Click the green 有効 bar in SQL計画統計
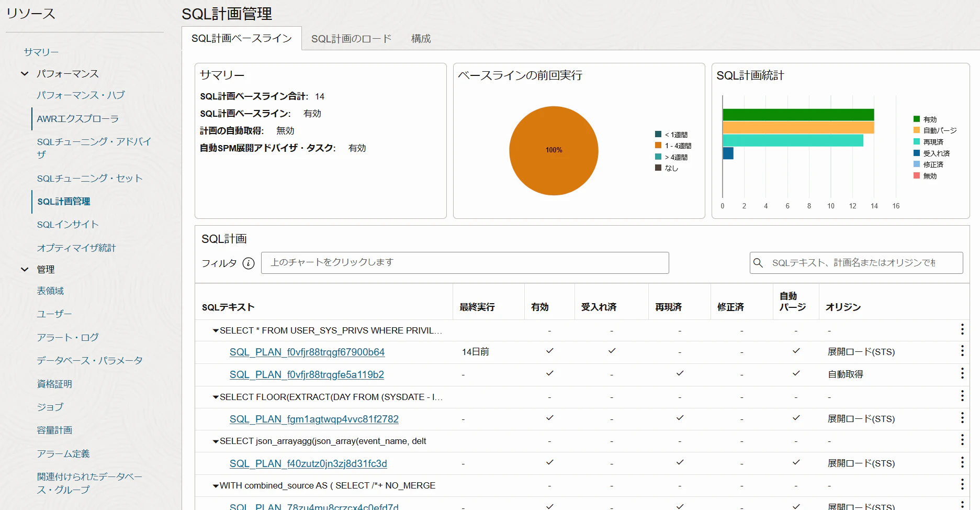980x510 pixels. coord(798,115)
